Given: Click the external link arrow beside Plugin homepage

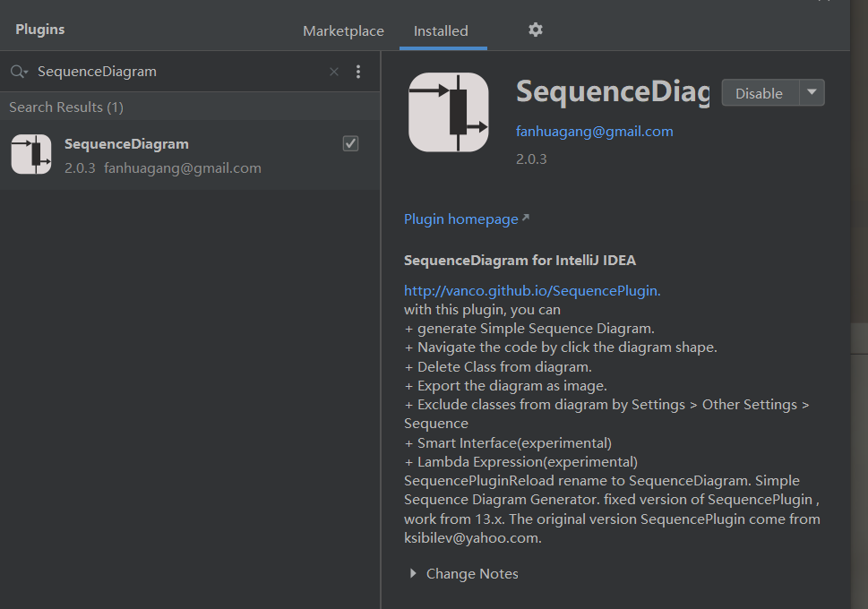Looking at the screenshot, I should [526, 218].
